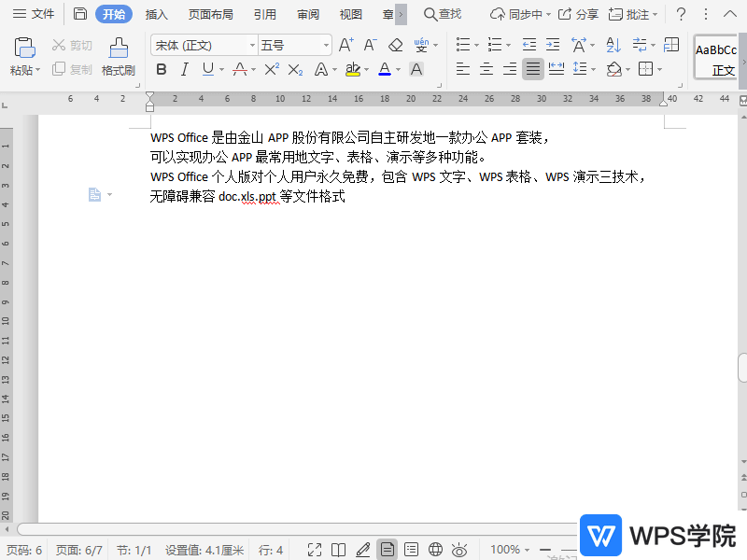Click the bulleted list icon
The width and height of the screenshot is (747, 560).
pyautogui.click(x=462, y=43)
